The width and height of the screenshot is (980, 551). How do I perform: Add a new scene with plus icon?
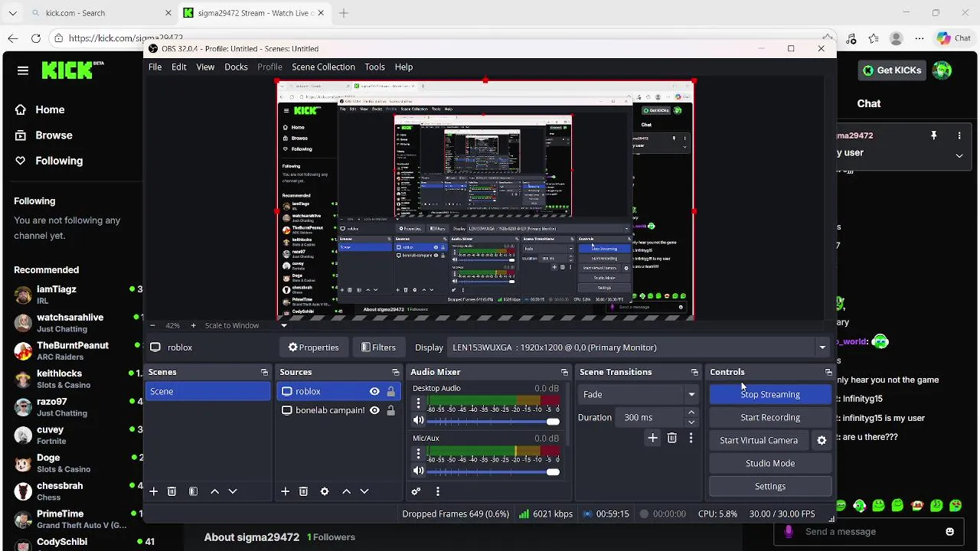[x=153, y=491]
